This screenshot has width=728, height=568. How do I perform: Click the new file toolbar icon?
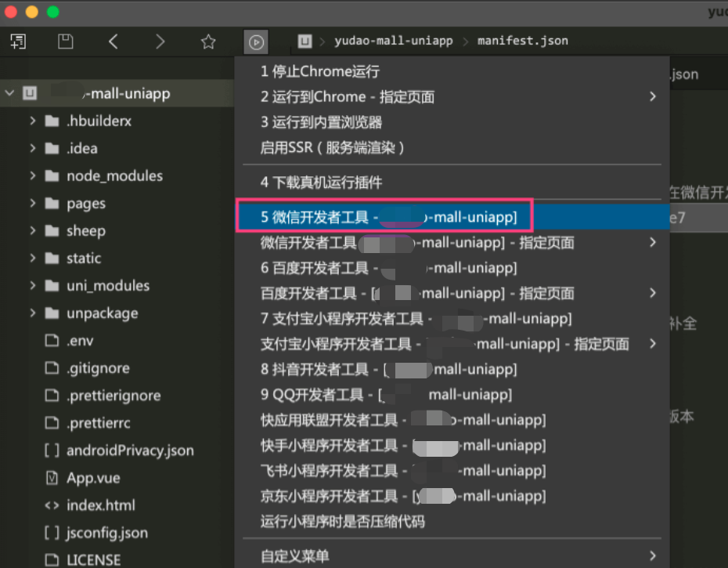[x=18, y=42]
